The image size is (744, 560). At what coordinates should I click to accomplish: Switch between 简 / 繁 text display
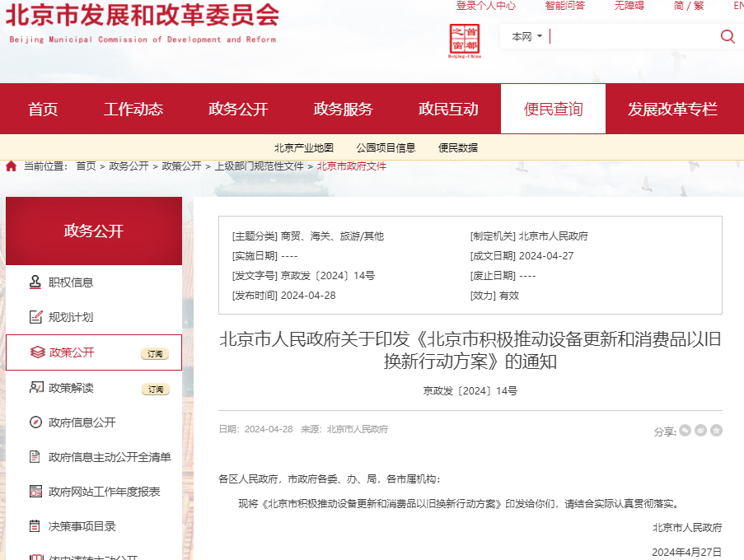click(x=687, y=6)
